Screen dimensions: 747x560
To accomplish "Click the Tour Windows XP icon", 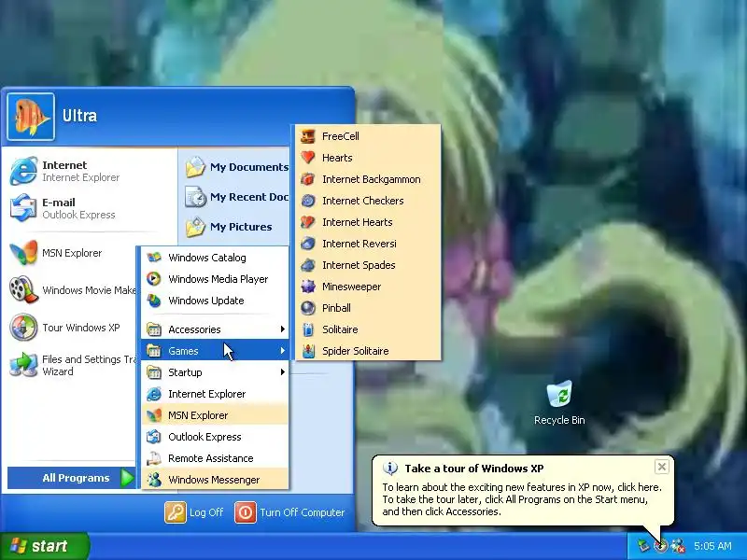I will (x=23, y=328).
